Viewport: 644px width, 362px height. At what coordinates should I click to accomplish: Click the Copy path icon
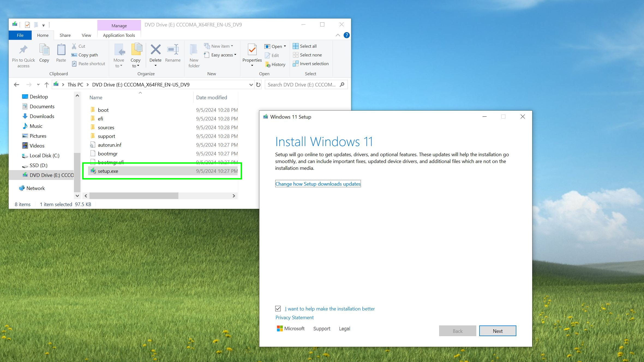[74, 55]
